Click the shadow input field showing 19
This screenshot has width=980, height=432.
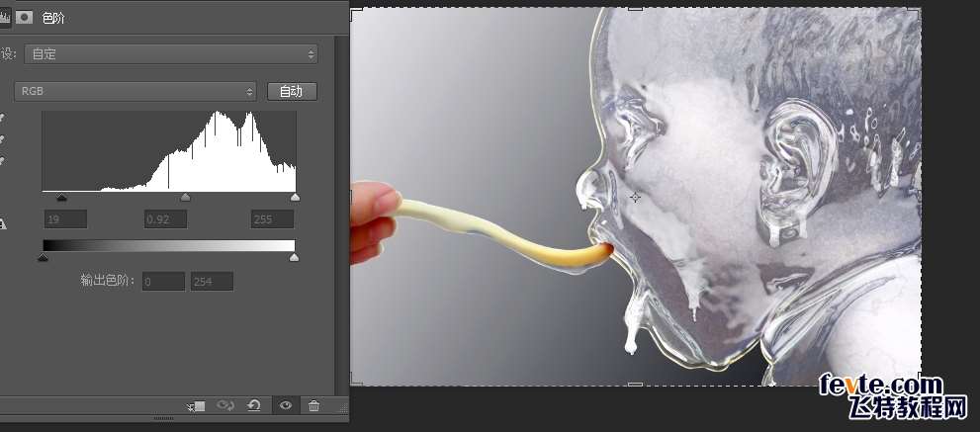(65, 218)
